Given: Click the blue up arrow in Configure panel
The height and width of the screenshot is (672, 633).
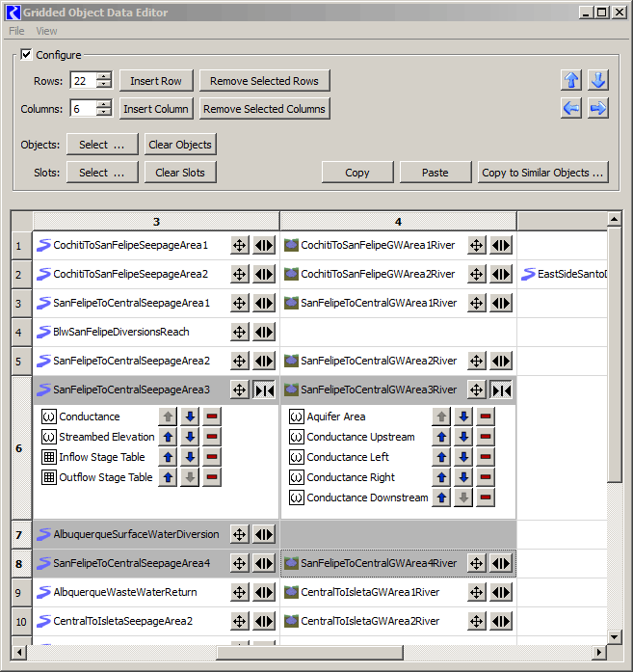Looking at the screenshot, I should 571,80.
